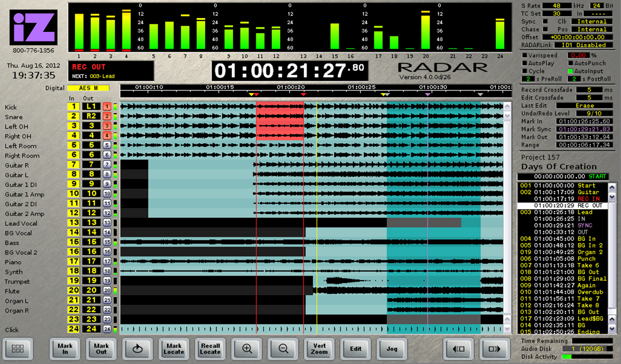The height and width of the screenshot is (364, 621).
Task: Toggle the Chase checkbox
Action: pos(545,29)
